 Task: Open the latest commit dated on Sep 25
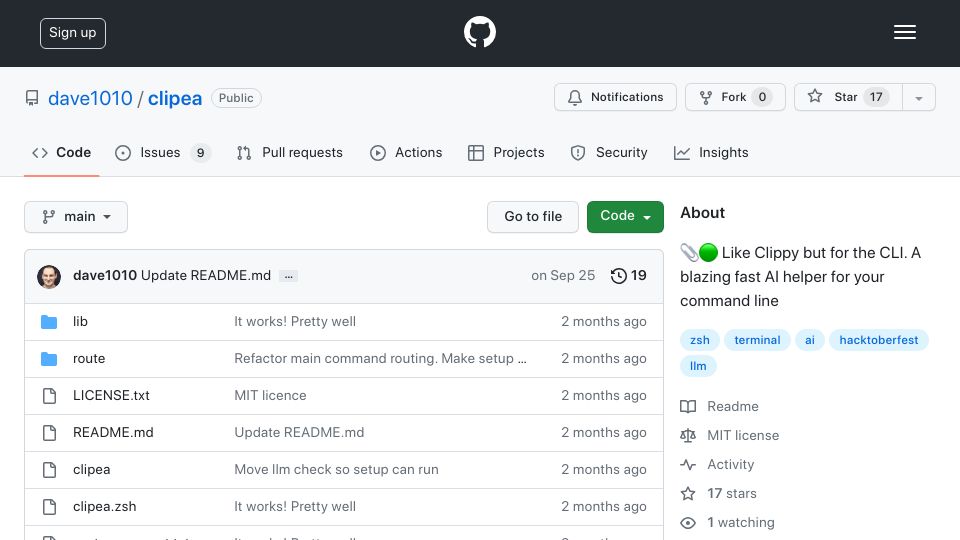[x=563, y=276]
